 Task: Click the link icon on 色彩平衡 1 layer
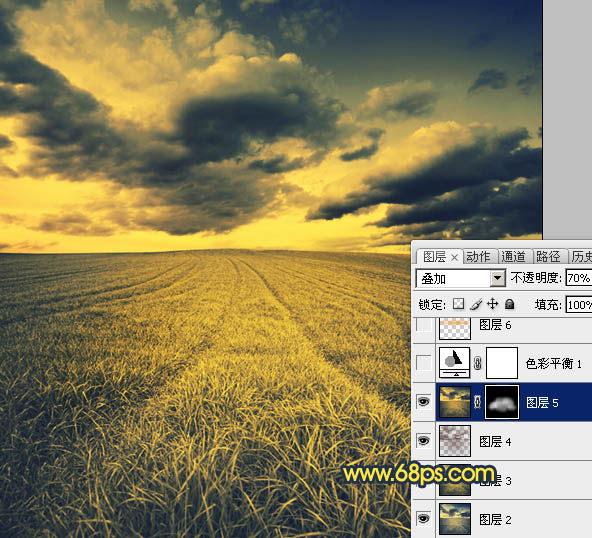tap(478, 363)
